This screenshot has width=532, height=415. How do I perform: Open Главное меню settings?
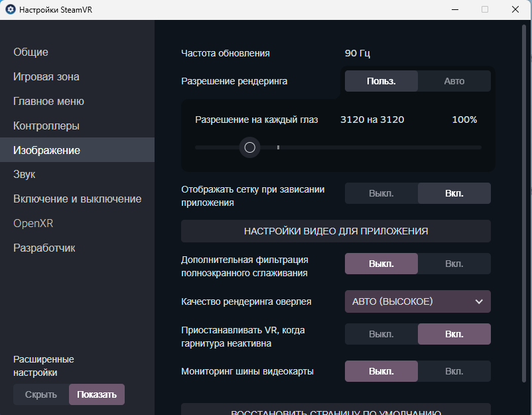pyautogui.click(x=48, y=102)
